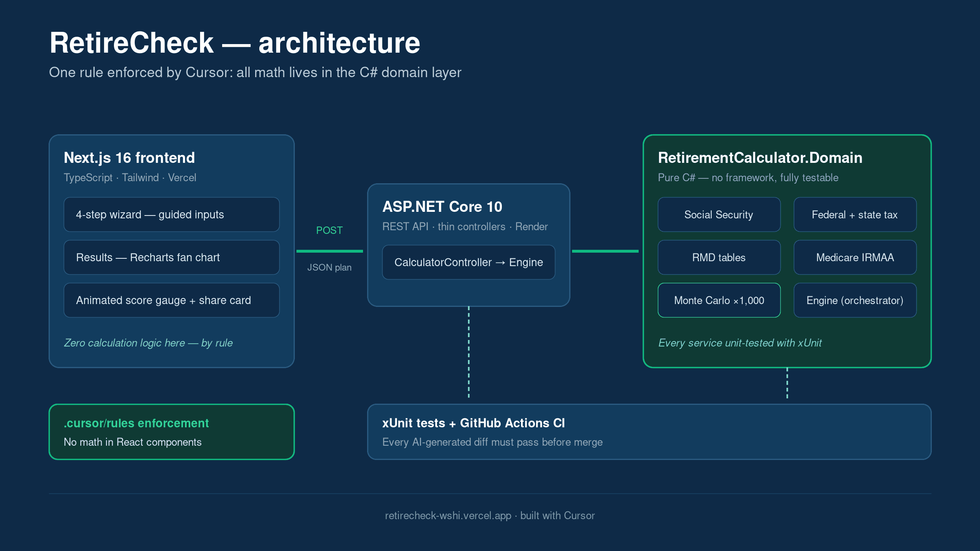Click 'Every service unit-tested with xUnit' note
This screenshot has height=551, width=980.
[x=740, y=343]
